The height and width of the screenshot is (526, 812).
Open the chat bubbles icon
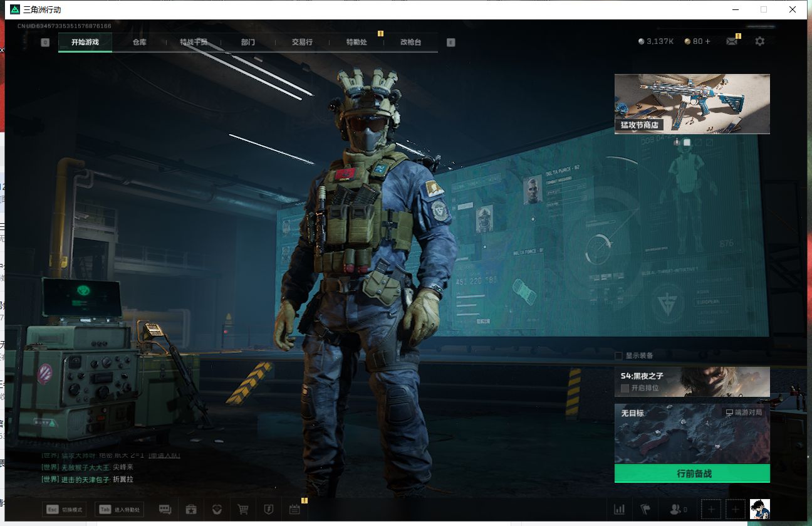click(x=165, y=510)
